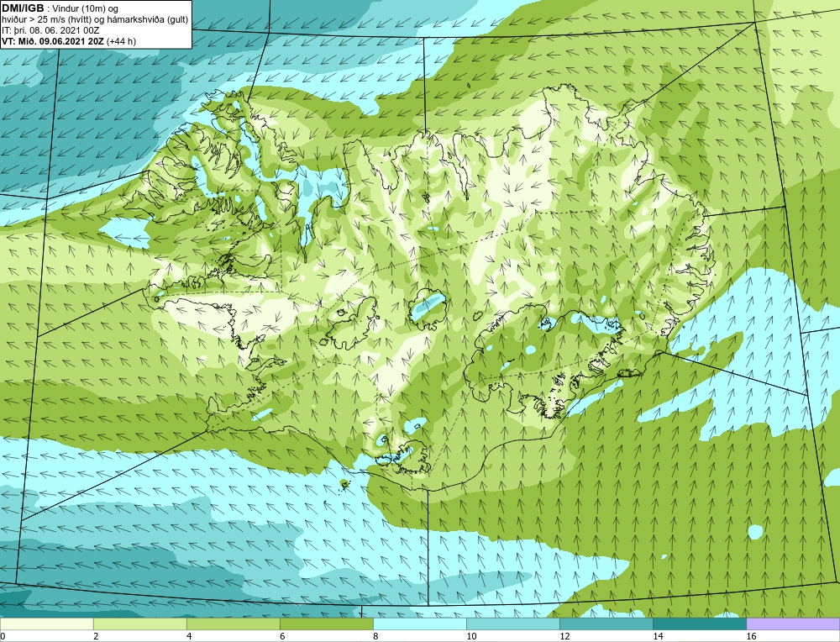Click the 'hviður > 25 m/s (hvítt)' text line
840x642 pixels.
click(95, 20)
